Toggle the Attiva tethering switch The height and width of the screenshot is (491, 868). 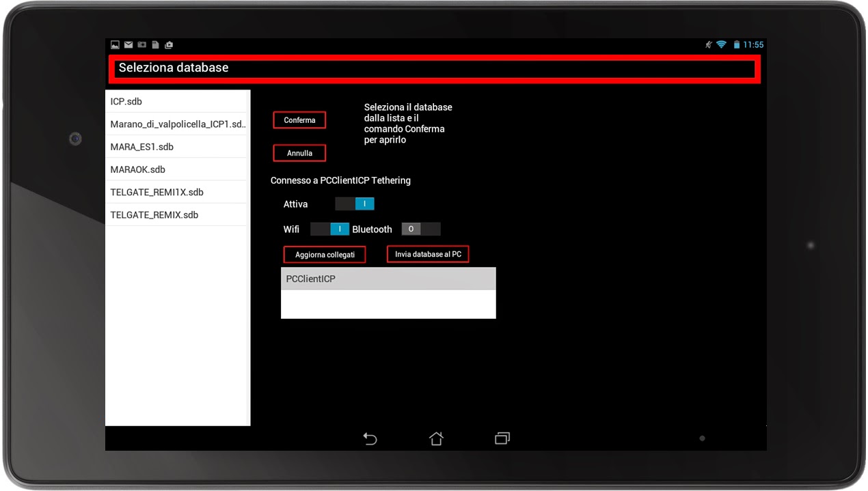(355, 204)
